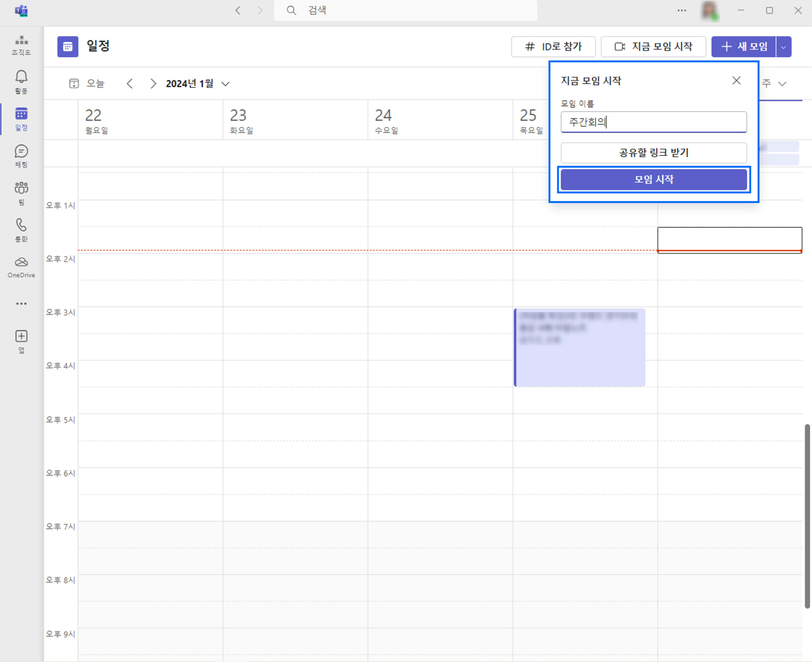Viewport: 812px width, 662px height.
Task: Open the OneDrive cloud icon
Action: coord(21,266)
